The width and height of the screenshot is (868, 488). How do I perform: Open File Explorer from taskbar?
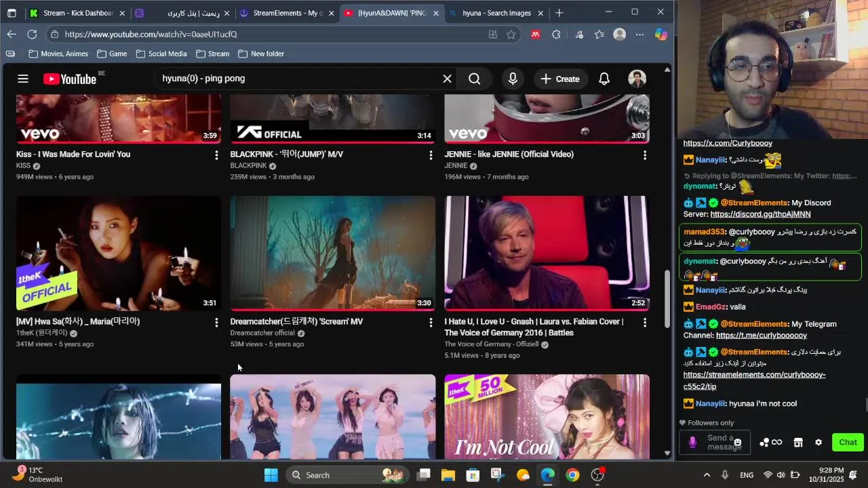point(448,475)
